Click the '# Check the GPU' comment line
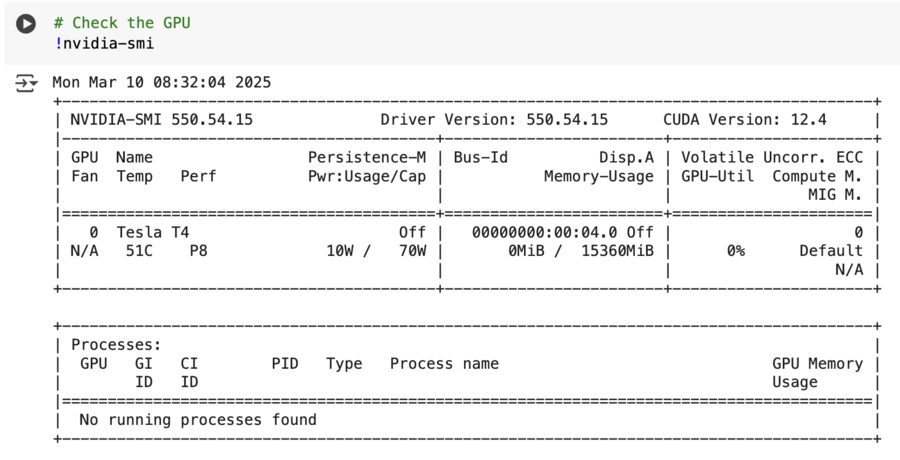The width and height of the screenshot is (900, 460). pos(121,22)
